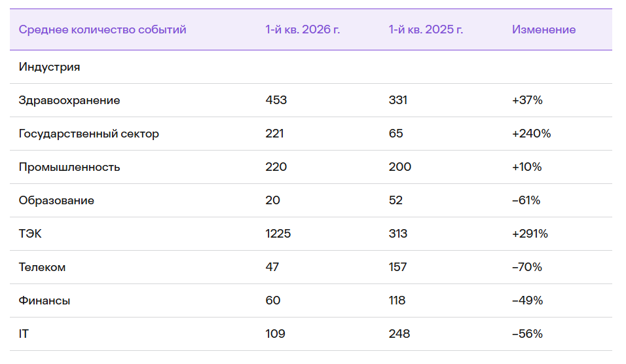Click the 'Государственный сектор' row label
This screenshot has height=364, width=626.
coord(88,134)
